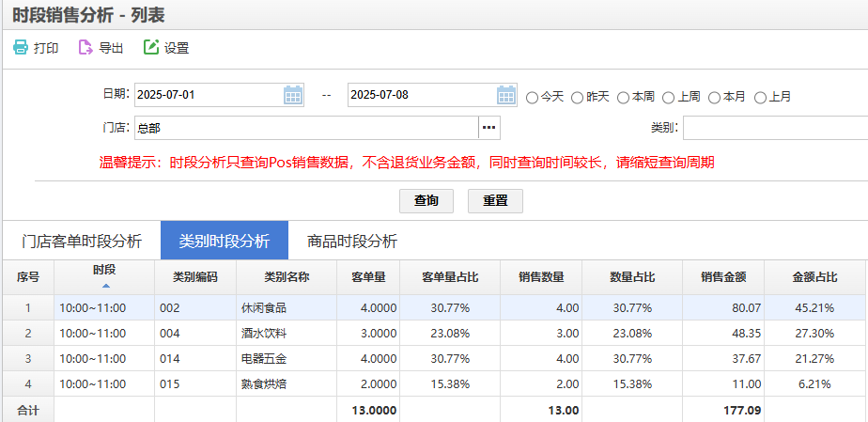Click category code 015 cell
Viewport: 868px width, 422px height.
pyautogui.click(x=195, y=383)
